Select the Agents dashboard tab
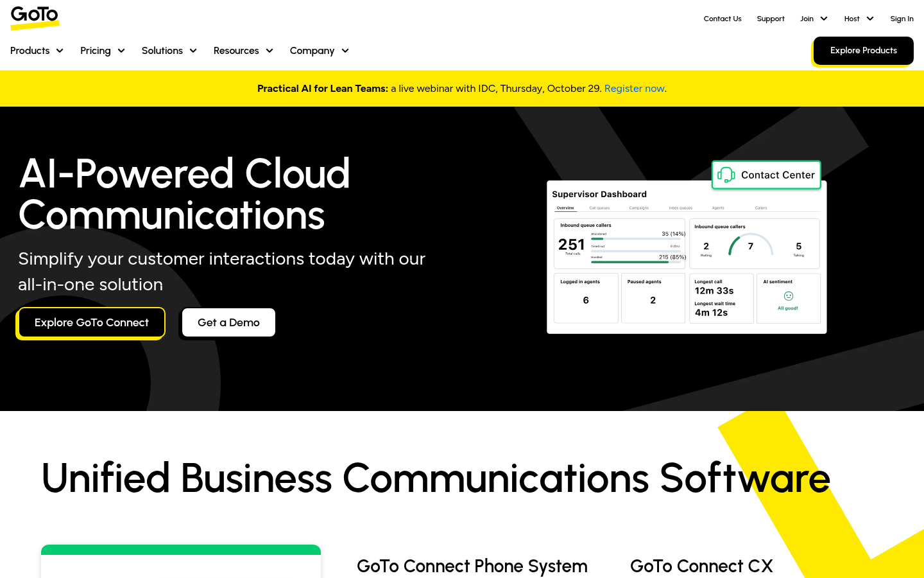The image size is (924, 578). coord(718,208)
